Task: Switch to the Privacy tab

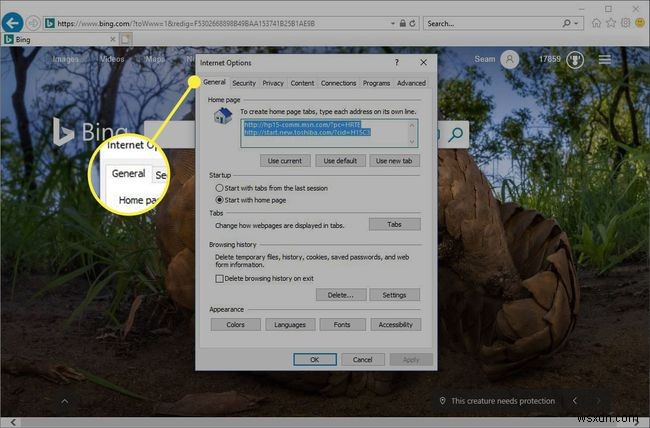Action: 273,83
